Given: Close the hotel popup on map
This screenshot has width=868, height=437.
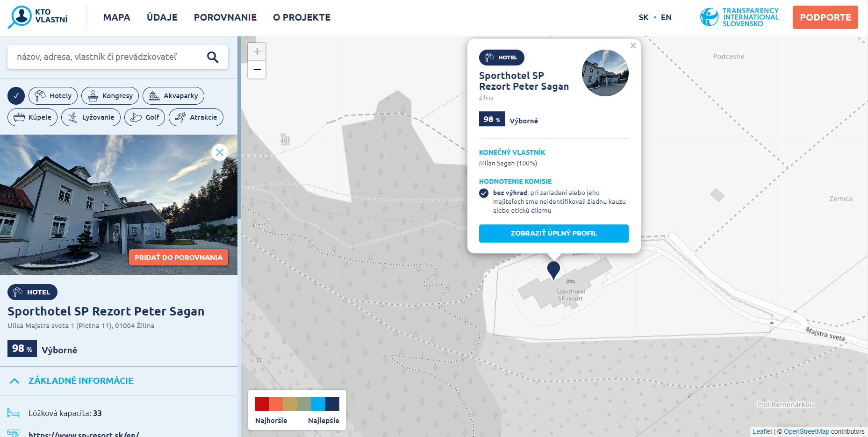Looking at the screenshot, I should pyautogui.click(x=633, y=46).
